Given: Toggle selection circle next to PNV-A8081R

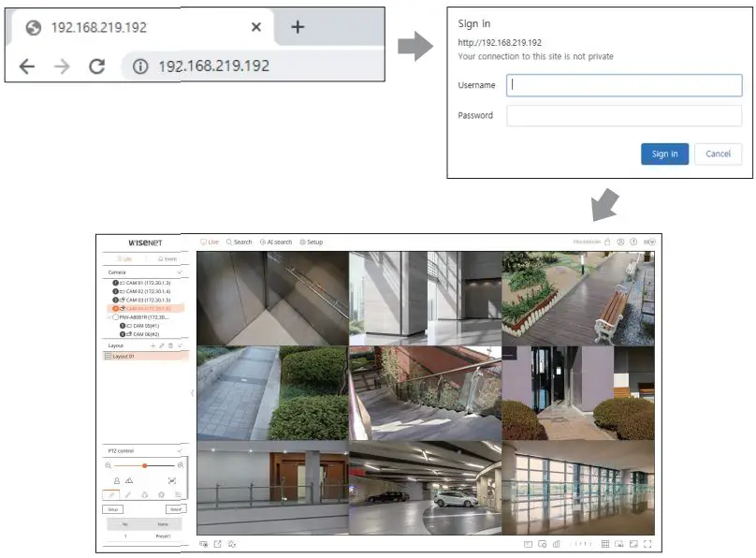Looking at the screenshot, I should 115,316.
